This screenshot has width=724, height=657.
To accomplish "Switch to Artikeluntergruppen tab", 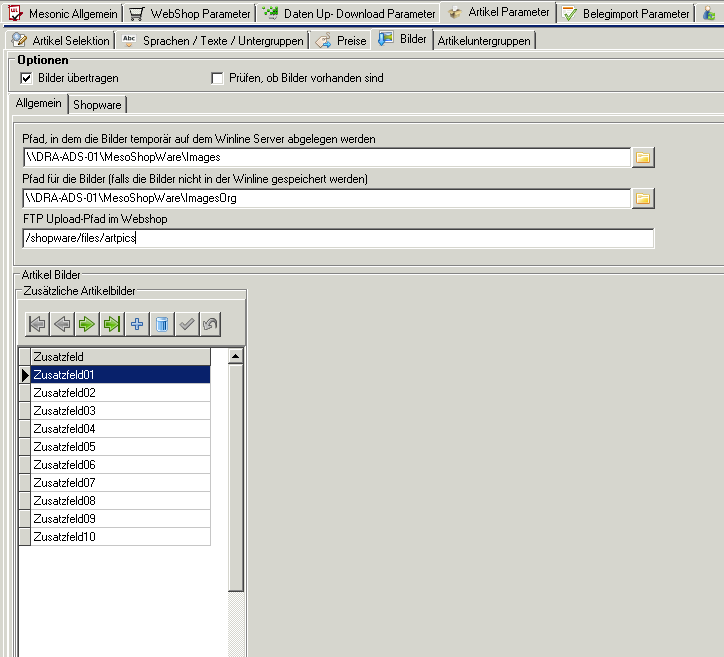I will point(484,41).
